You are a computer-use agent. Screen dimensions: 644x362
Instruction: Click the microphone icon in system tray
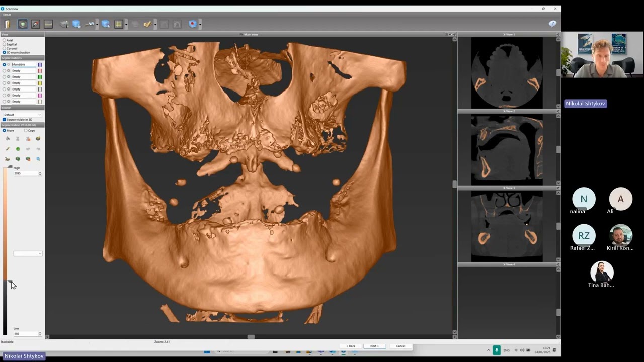click(497, 350)
